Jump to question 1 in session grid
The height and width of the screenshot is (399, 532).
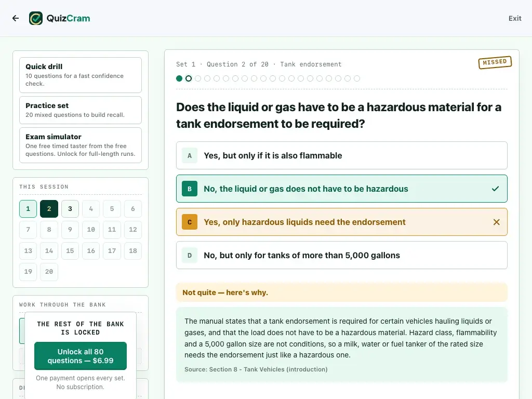[x=28, y=209]
